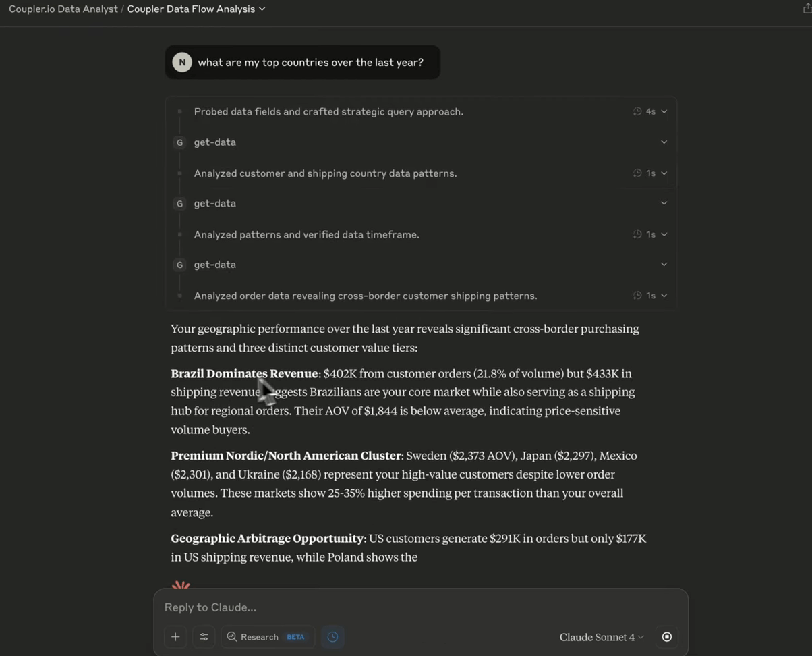Click the Reply to Claude input field
This screenshot has height=656, width=812.
405,607
